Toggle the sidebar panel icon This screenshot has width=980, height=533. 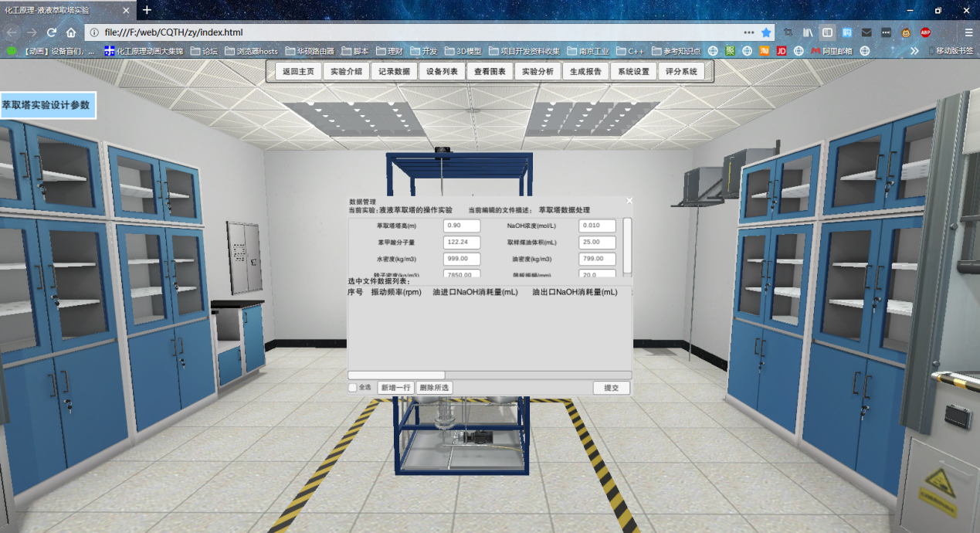pos(827,32)
